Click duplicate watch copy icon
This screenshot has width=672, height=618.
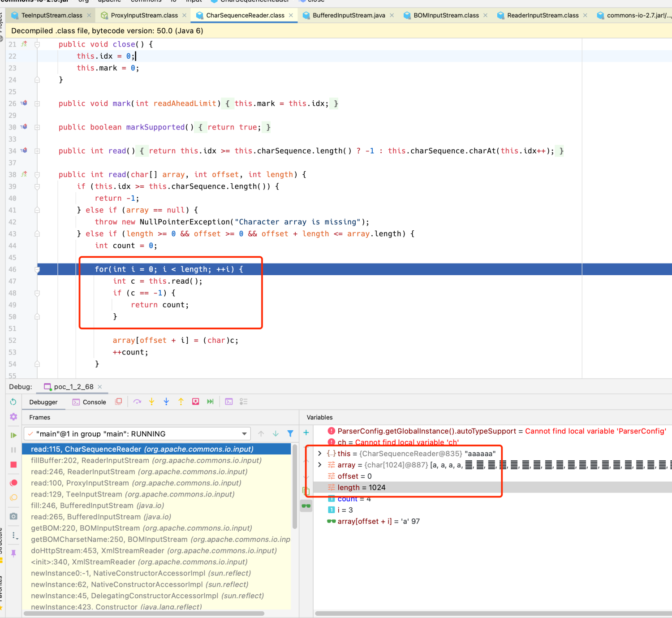[306, 491]
